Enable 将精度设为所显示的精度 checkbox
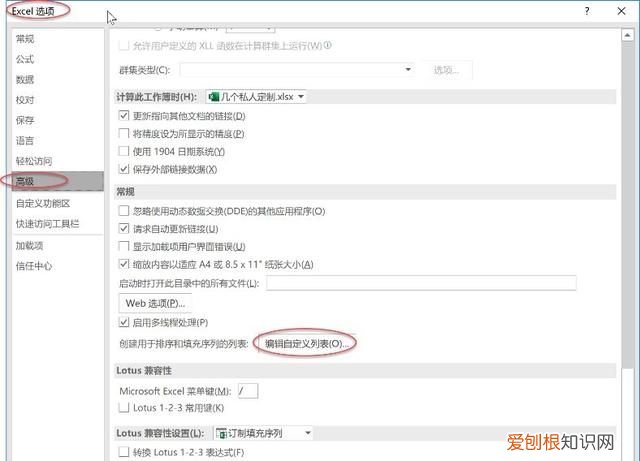This screenshot has width=640, height=461. coord(124,134)
